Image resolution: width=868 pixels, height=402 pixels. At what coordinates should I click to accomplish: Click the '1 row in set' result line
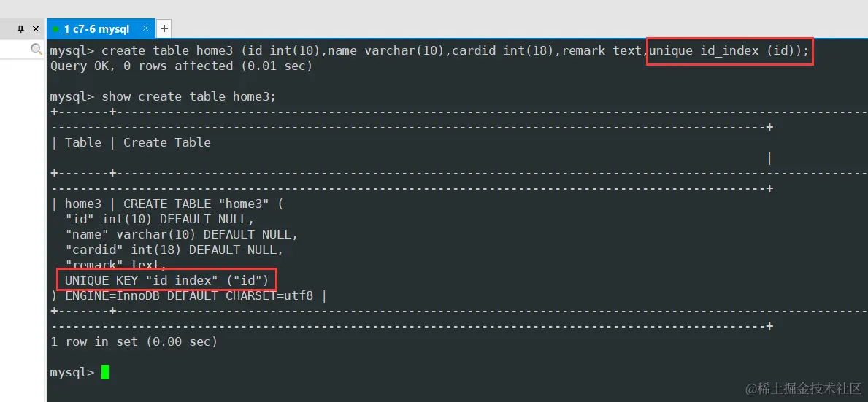134,341
